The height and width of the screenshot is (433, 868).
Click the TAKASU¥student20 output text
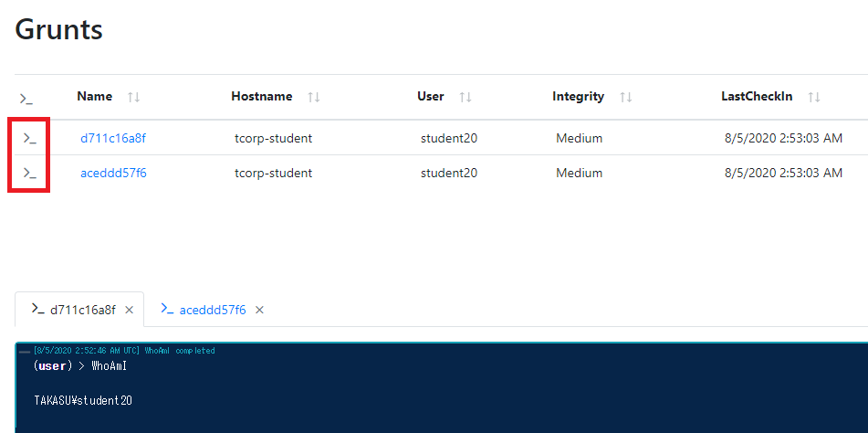83,401
